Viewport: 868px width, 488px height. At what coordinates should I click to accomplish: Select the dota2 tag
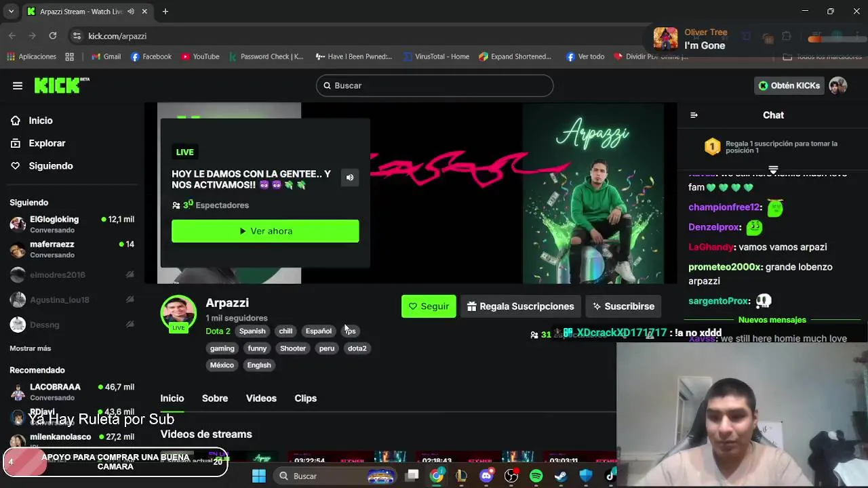coord(357,348)
